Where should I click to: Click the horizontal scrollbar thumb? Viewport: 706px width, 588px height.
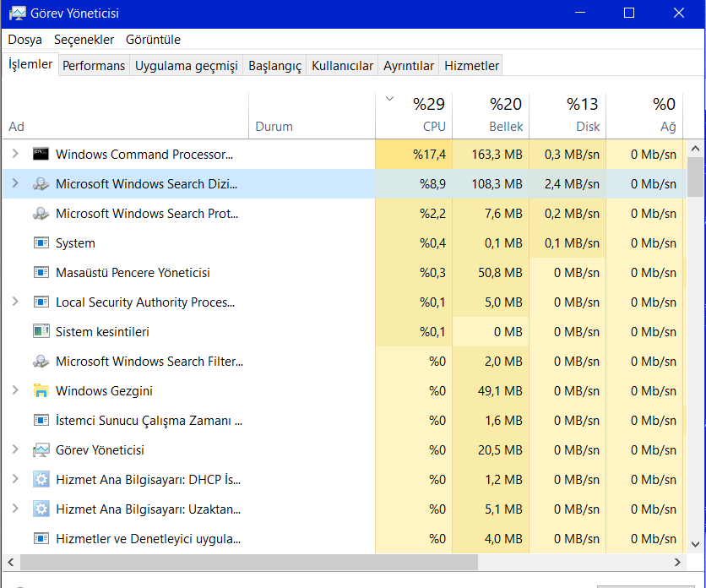coord(249,562)
